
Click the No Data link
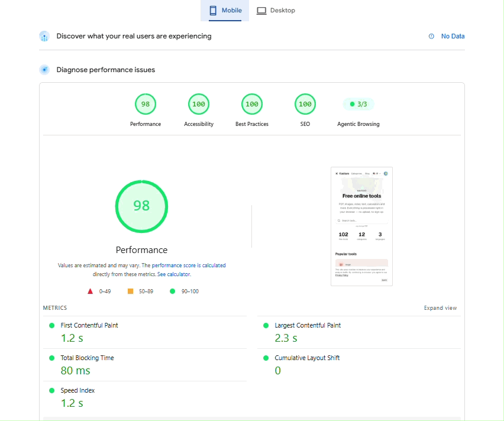(453, 36)
